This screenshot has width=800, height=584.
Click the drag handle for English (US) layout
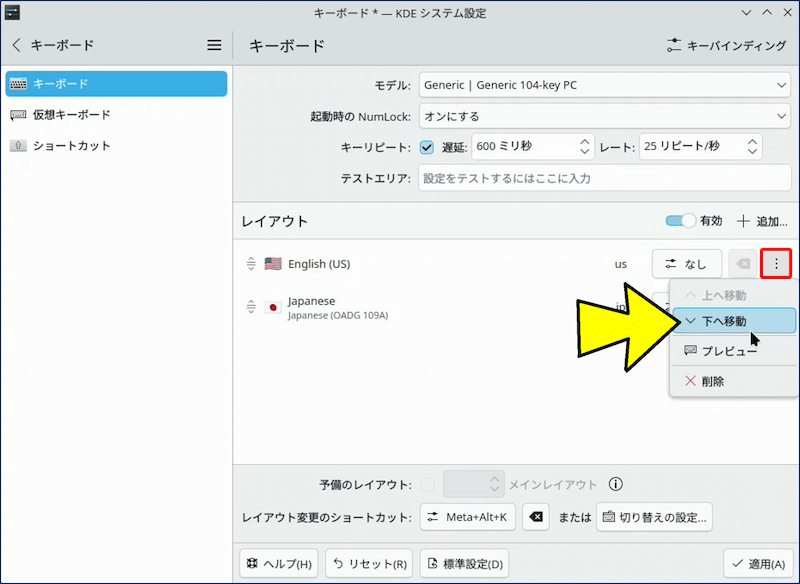tap(251, 264)
